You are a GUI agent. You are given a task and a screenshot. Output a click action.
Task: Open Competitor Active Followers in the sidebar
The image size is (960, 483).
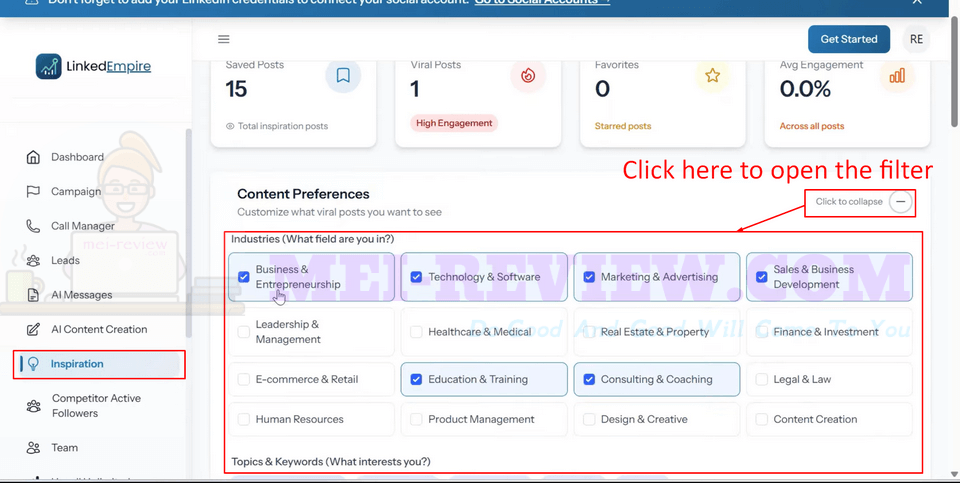pos(98,406)
